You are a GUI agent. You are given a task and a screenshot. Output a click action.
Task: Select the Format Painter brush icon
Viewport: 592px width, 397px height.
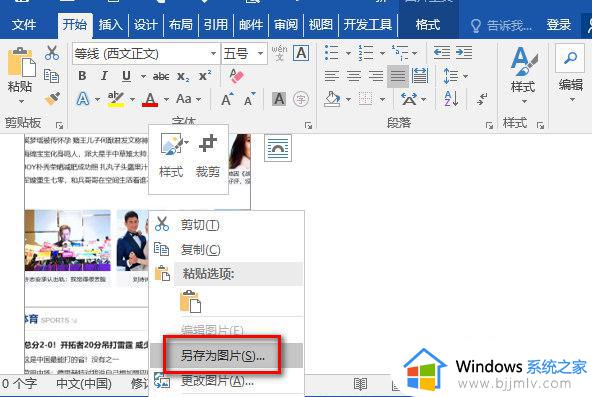52,98
